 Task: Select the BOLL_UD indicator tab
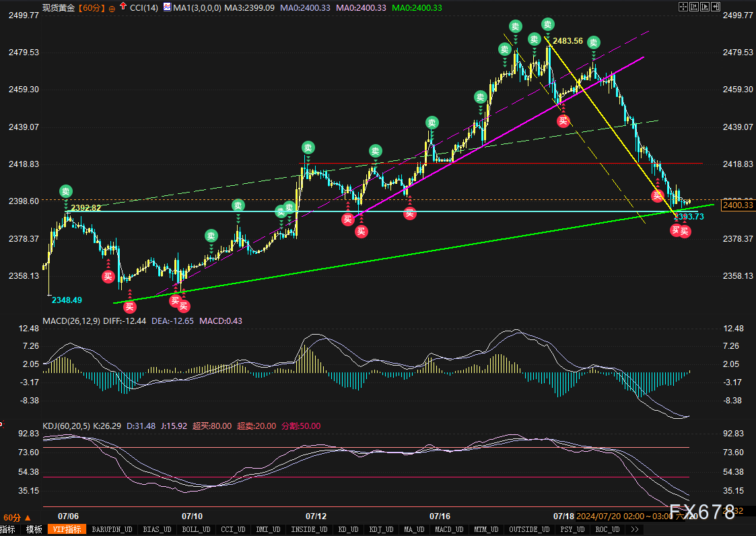(195, 529)
